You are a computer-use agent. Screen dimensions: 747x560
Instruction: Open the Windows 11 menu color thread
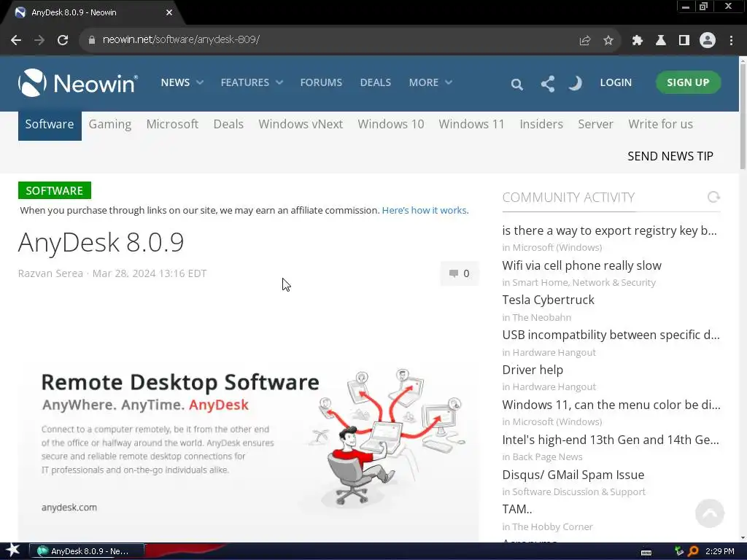pyautogui.click(x=611, y=405)
